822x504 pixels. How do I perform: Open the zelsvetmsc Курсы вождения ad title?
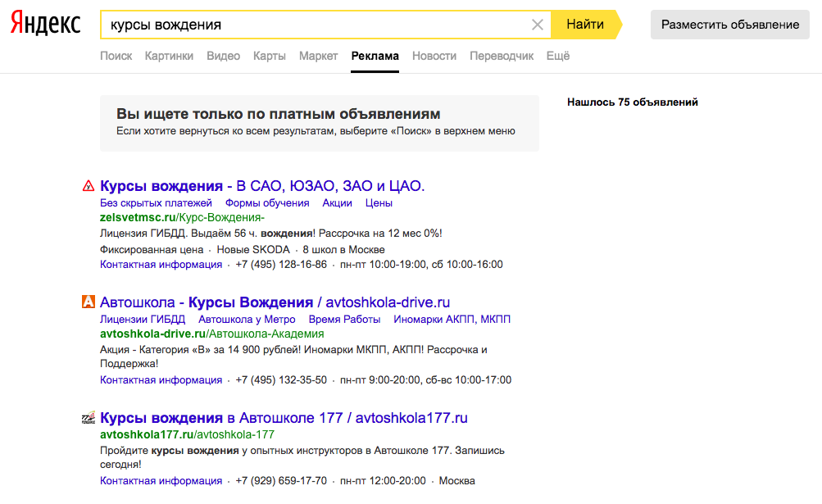pos(262,186)
